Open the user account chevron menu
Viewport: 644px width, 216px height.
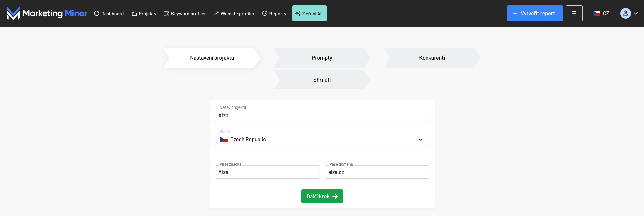point(636,13)
